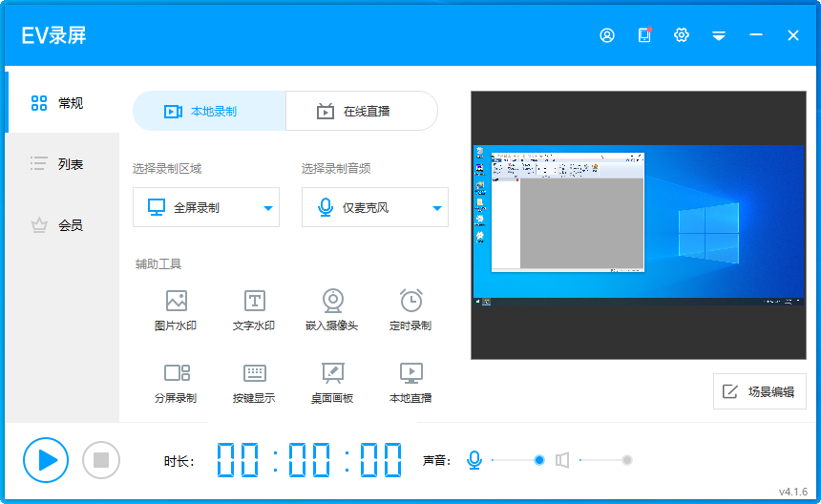Image resolution: width=821 pixels, height=504 pixels.
Task: Toggle the system speaker icon
Action: point(562,460)
